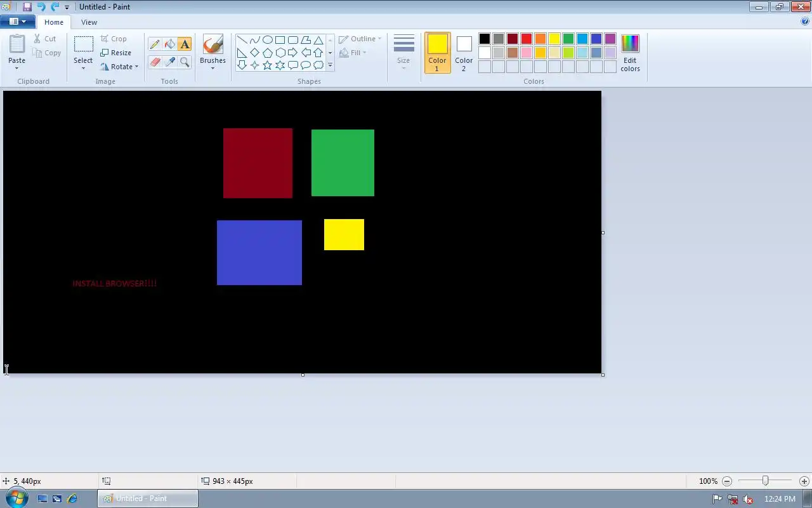This screenshot has height=508, width=812.
Task: Activate Color 2 background selector
Action: click(464, 53)
